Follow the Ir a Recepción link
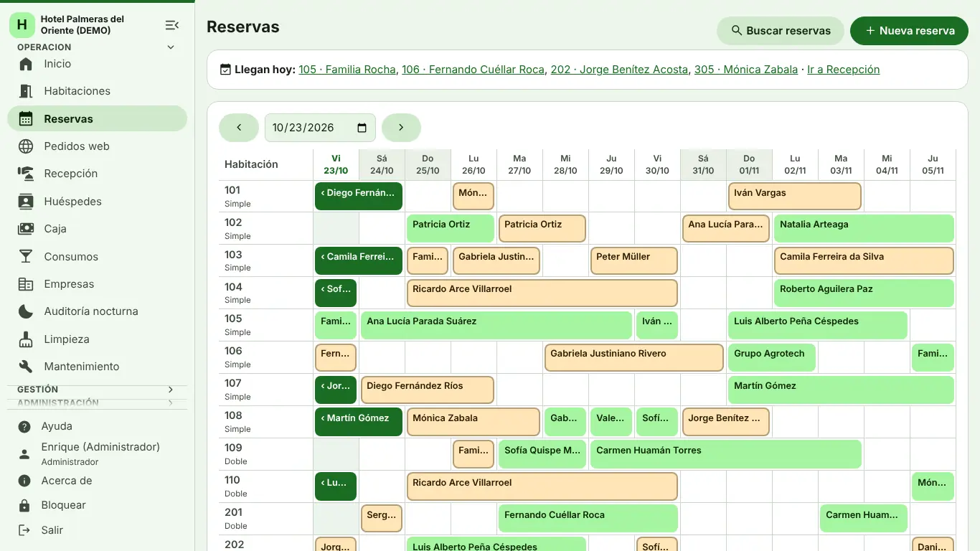 click(844, 70)
